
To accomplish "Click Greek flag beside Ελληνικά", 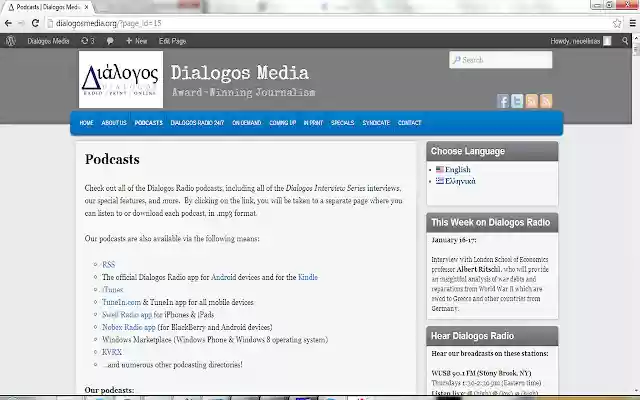I will [440, 181].
